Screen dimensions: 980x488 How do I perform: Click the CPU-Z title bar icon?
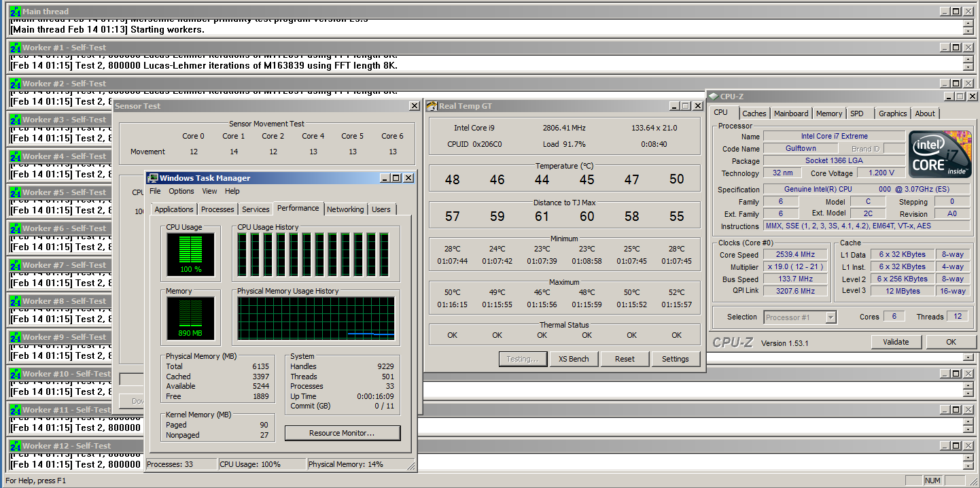pos(714,97)
